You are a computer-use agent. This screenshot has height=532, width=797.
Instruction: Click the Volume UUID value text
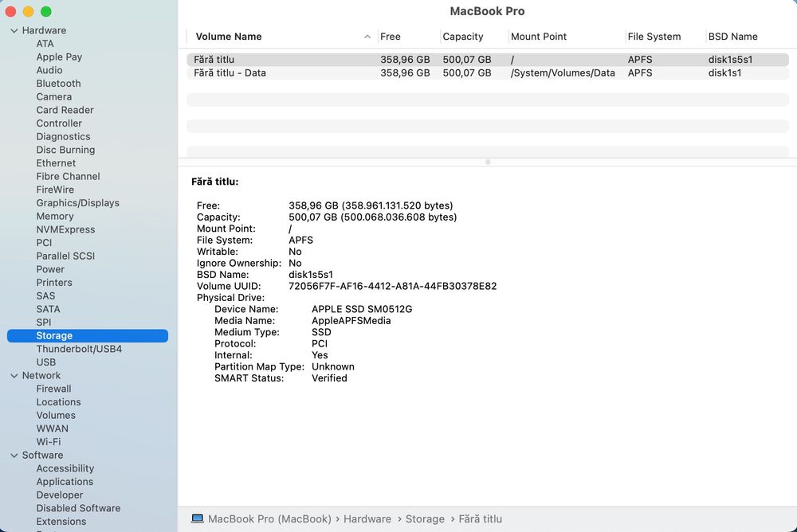(392, 286)
